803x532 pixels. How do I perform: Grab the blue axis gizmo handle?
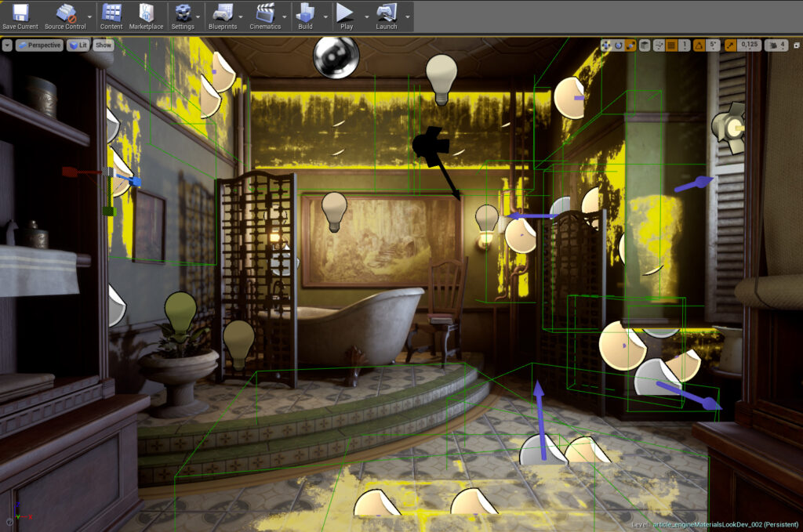tap(135, 180)
